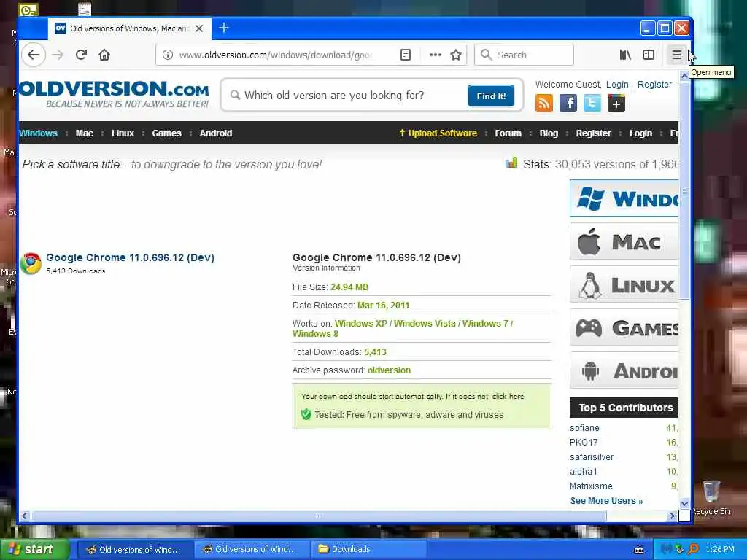
Task: Open the Android category banner
Action: (624, 370)
